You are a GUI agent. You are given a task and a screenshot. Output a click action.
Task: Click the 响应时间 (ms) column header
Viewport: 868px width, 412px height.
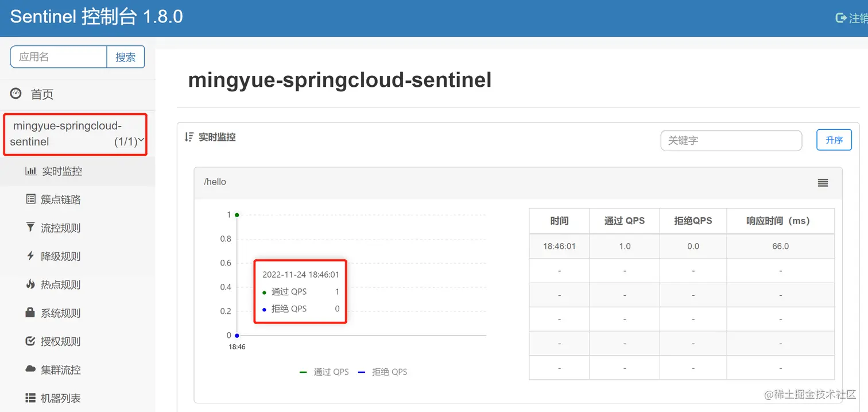click(x=780, y=221)
